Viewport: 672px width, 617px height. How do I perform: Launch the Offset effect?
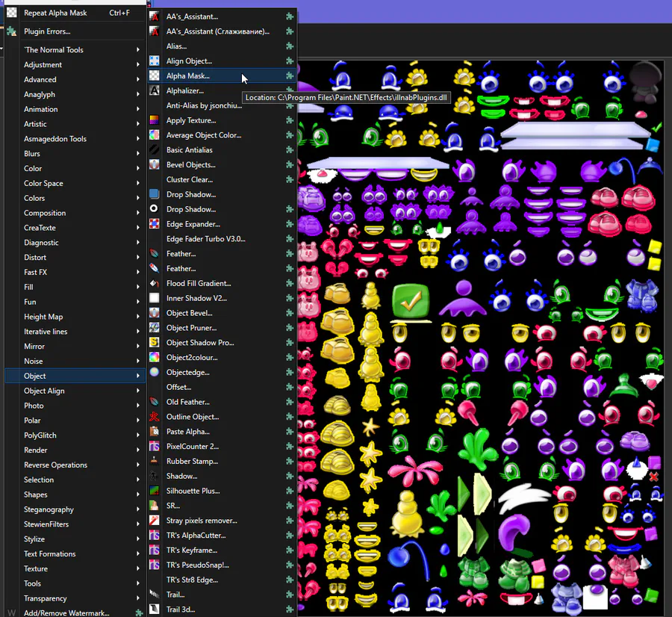[222, 387]
